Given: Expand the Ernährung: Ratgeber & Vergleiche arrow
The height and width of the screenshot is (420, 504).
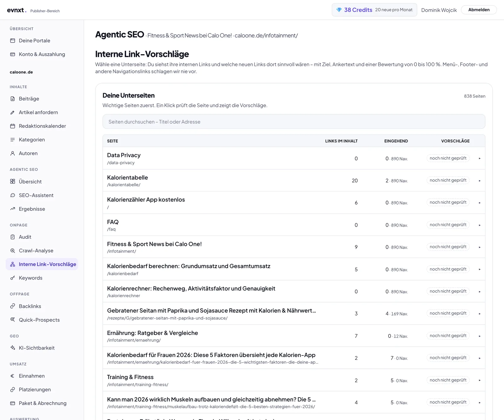Looking at the screenshot, I should click(479, 336).
